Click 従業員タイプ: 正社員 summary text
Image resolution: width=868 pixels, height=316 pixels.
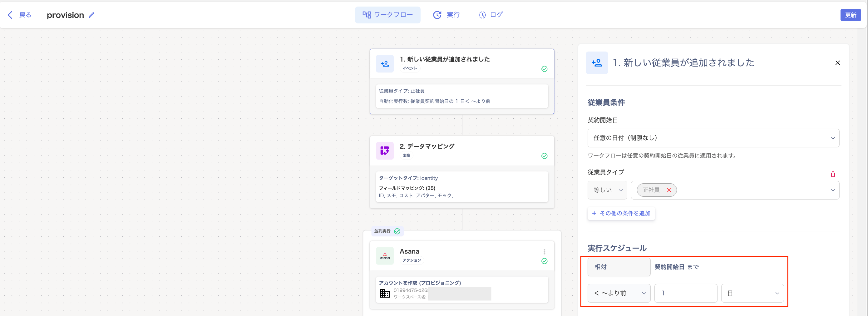click(x=402, y=91)
